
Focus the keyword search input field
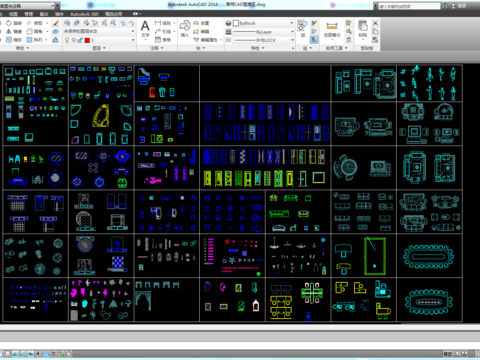click(409, 6)
